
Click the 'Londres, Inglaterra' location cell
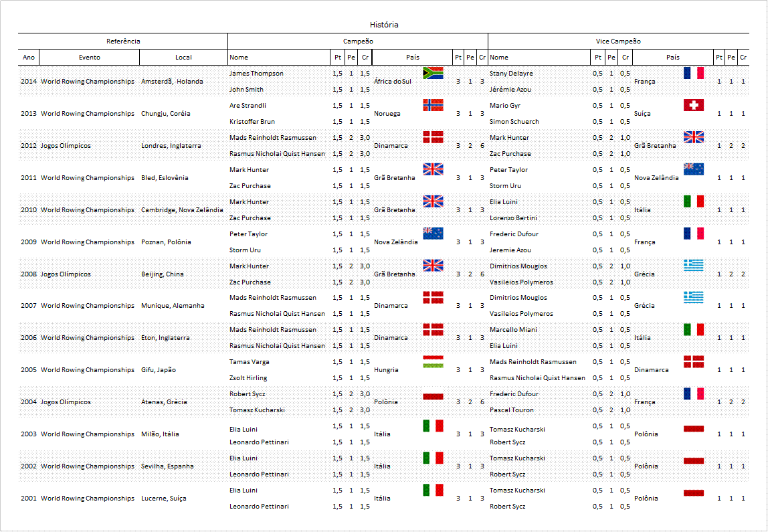[171, 145]
